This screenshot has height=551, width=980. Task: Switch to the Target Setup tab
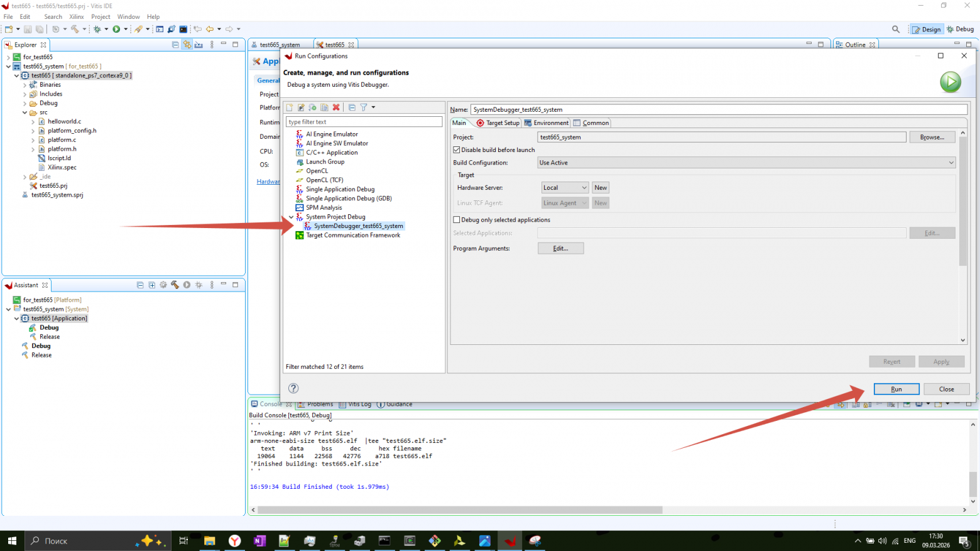(x=498, y=123)
